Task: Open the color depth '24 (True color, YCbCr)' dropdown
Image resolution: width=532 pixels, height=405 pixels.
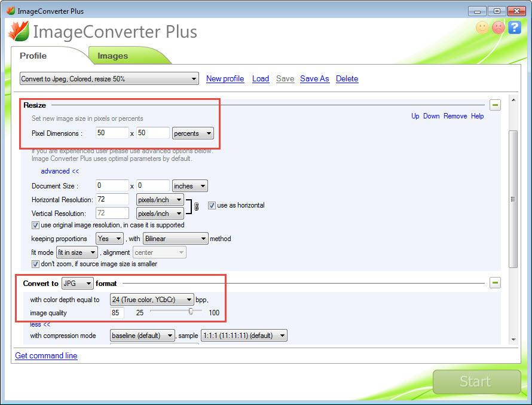Action: click(x=152, y=300)
